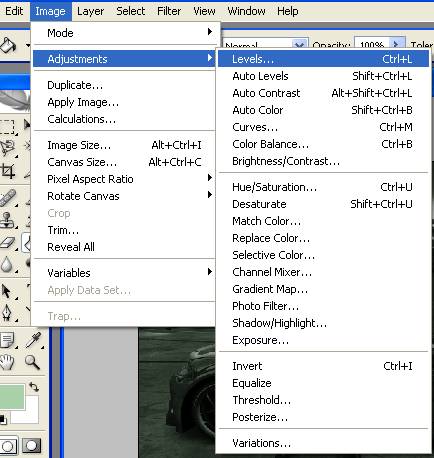This screenshot has height=458, width=434.
Task: Select the Healing Brush tool
Action: click(8, 198)
